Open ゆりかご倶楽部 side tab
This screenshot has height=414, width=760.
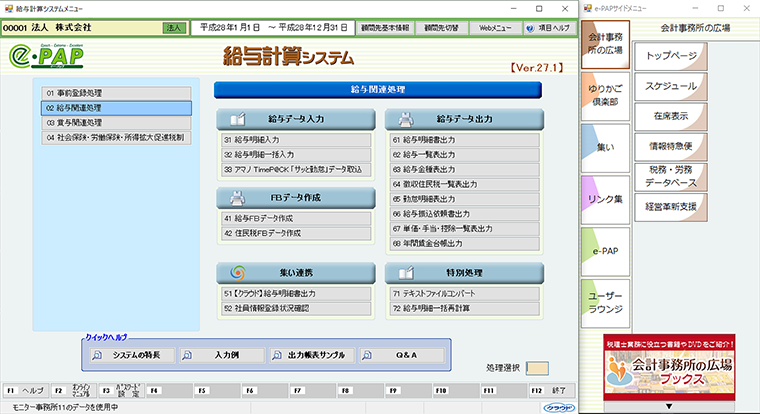(605, 96)
